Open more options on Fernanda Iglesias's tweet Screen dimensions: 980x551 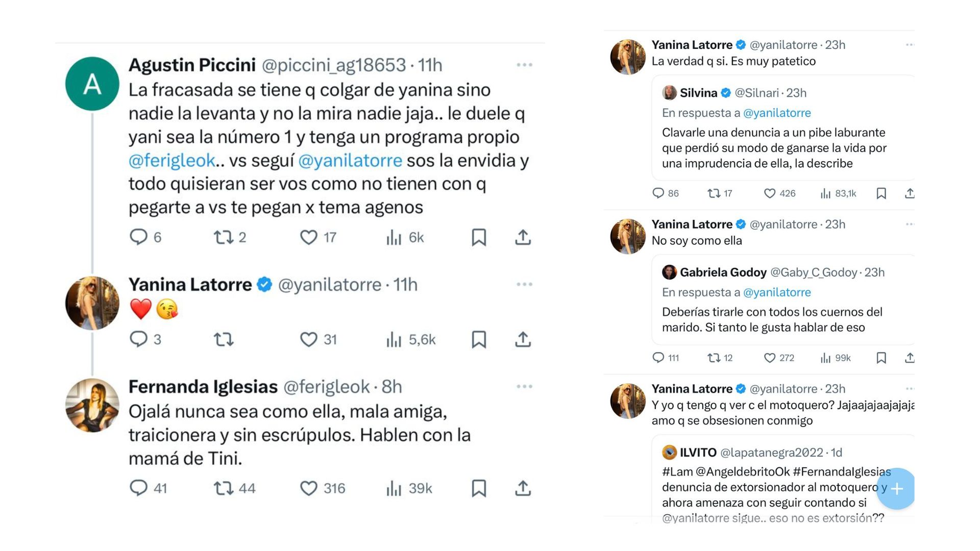[x=524, y=386]
